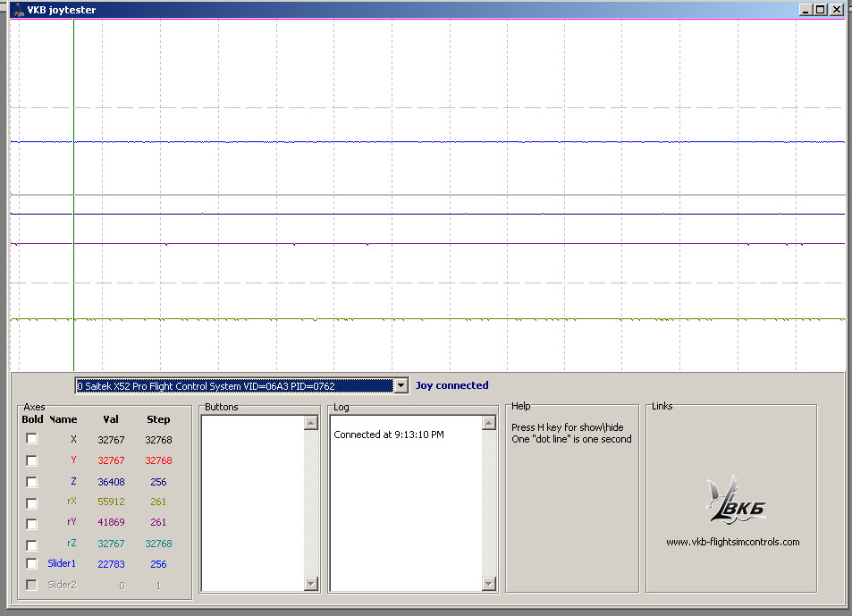
Task: Toggle Bold checkbox for Y axis
Action: pyautogui.click(x=32, y=460)
